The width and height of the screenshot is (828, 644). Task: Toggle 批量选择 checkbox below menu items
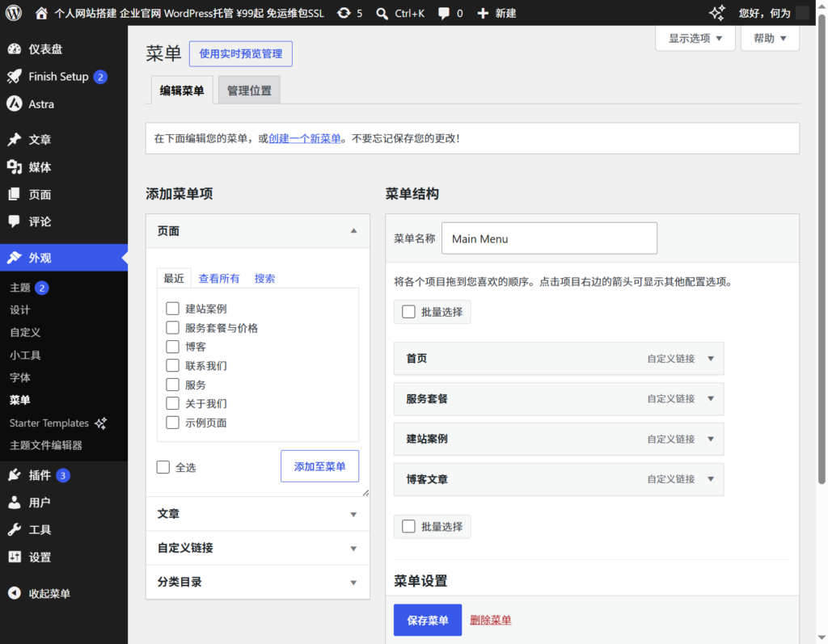408,526
